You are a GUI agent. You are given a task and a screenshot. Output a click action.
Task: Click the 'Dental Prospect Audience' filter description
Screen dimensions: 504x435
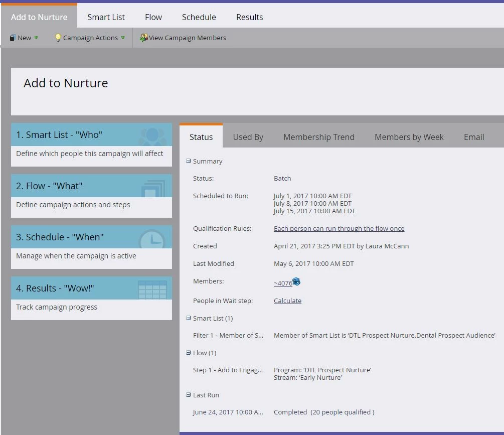click(x=385, y=335)
